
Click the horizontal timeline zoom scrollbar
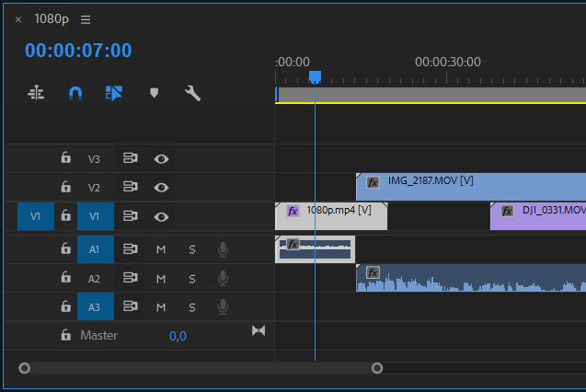coord(201,368)
